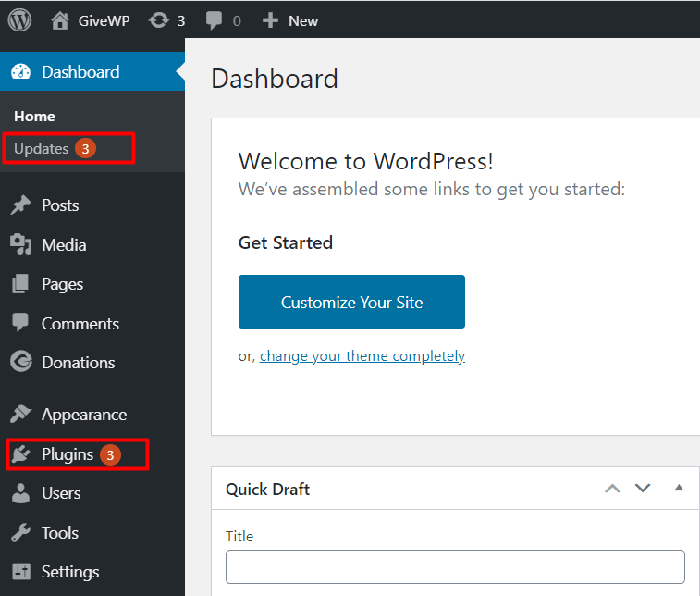Screen dimensions: 700x596
Task: Click the Appearance paintbrush icon
Action: [x=20, y=415]
